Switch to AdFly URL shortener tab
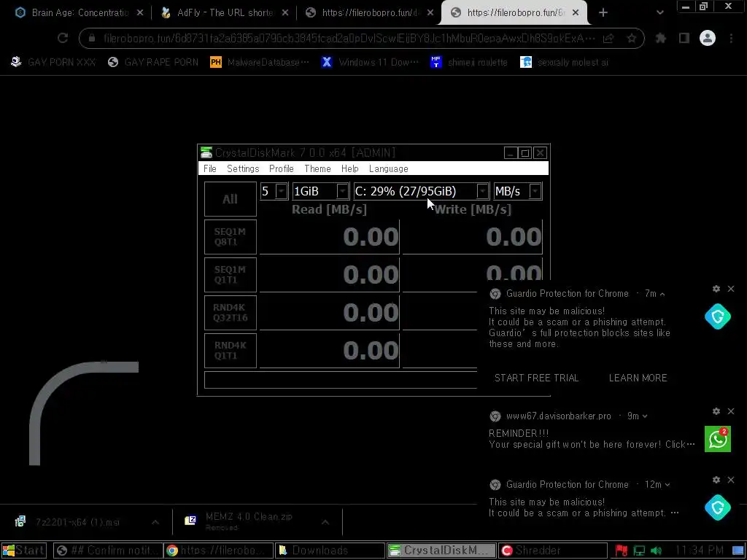 coord(224,13)
